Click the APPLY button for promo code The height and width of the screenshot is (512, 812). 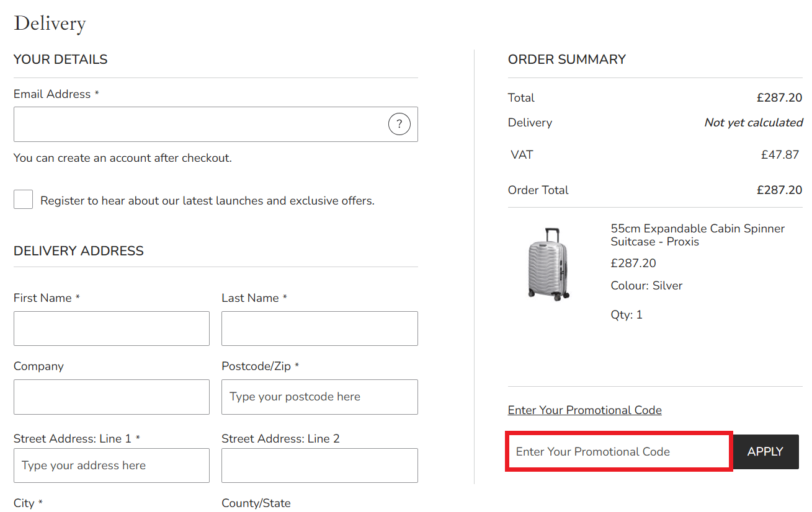pyautogui.click(x=765, y=451)
